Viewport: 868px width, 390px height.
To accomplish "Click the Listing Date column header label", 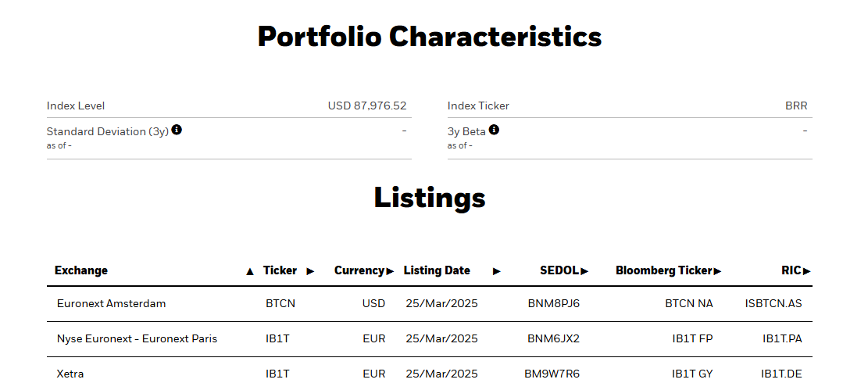I will coord(437,270).
